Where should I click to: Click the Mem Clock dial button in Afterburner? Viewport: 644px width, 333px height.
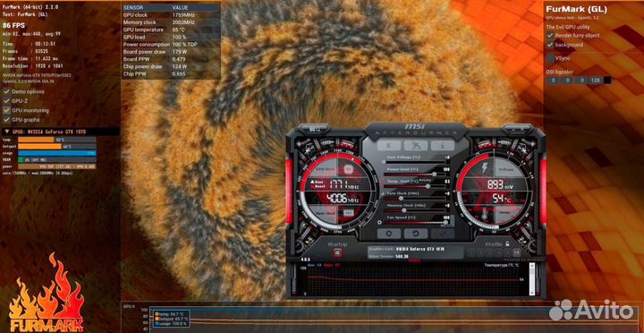[x=348, y=212]
